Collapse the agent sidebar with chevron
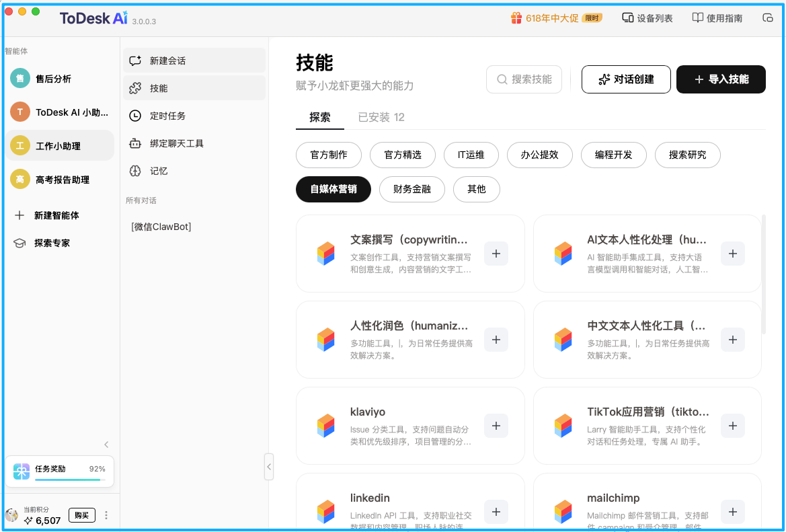The image size is (786, 532). point(106,445)
